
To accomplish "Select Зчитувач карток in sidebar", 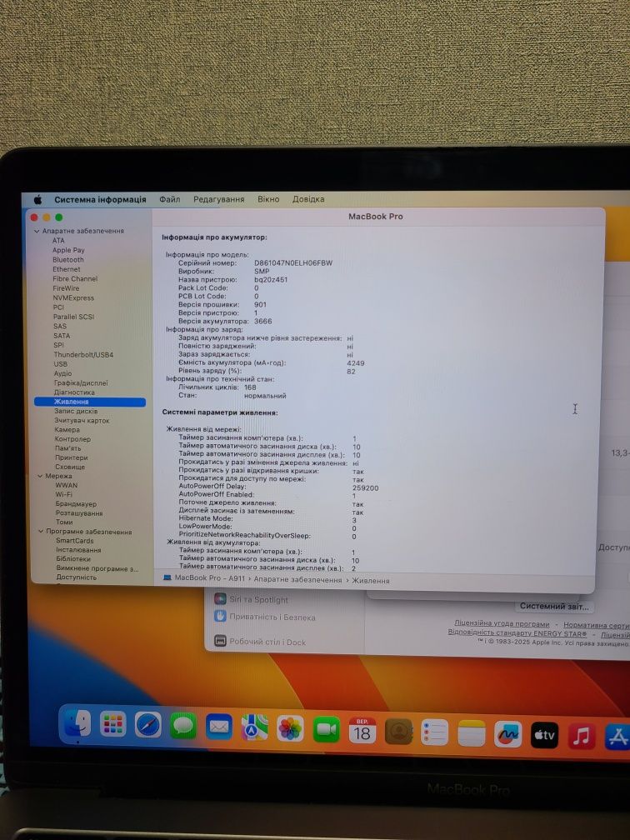I will click(x=82, y=421).
